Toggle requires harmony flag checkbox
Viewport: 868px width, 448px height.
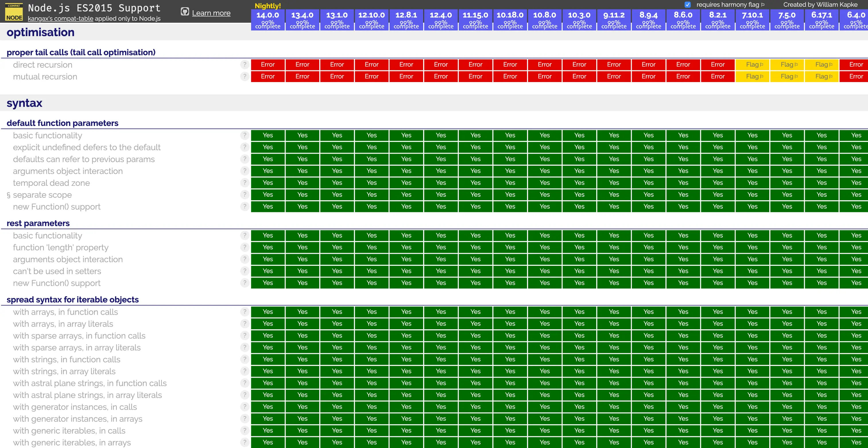pyautogui.click(x=687, y=5)
